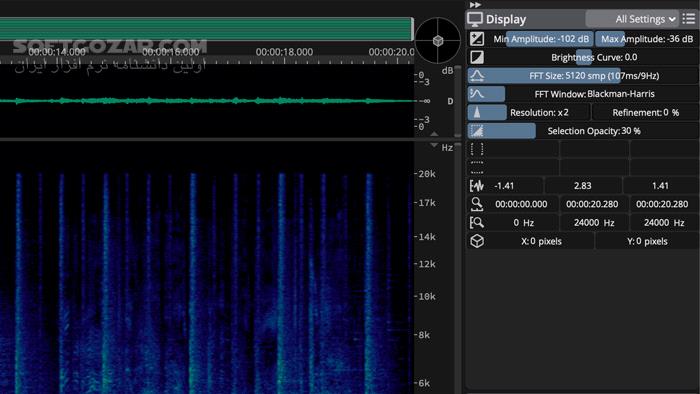The width and height of the screenshot is (700, 394).
Task: Click the amplitude range icon
Action: (x=477, y=39)
